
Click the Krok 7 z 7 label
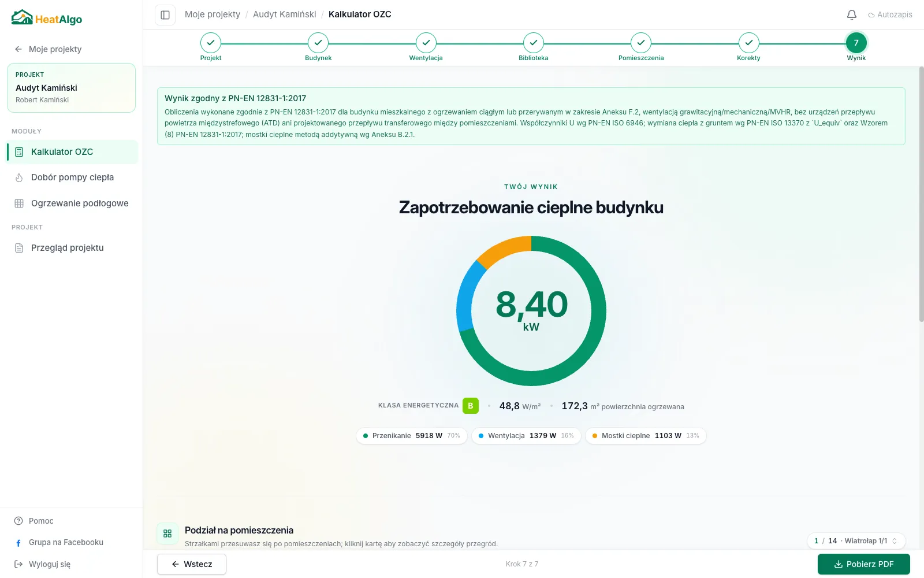click(x=522, y=564)
